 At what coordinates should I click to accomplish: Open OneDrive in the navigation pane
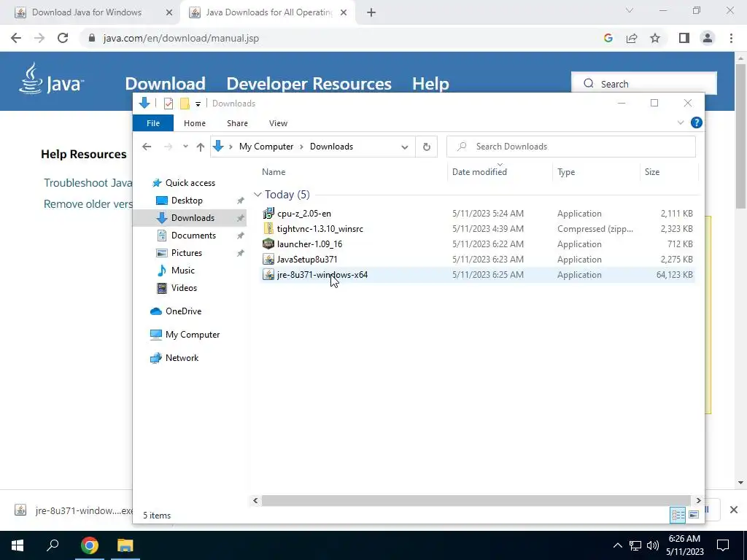tap(183, 311)
